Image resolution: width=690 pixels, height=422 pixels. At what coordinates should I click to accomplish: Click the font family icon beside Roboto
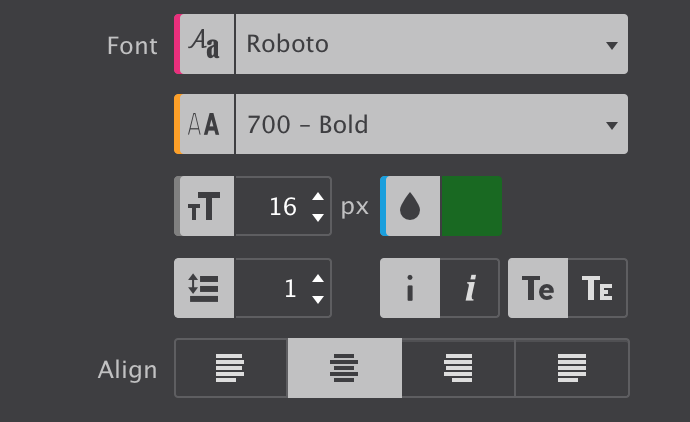tap(205, 44)
